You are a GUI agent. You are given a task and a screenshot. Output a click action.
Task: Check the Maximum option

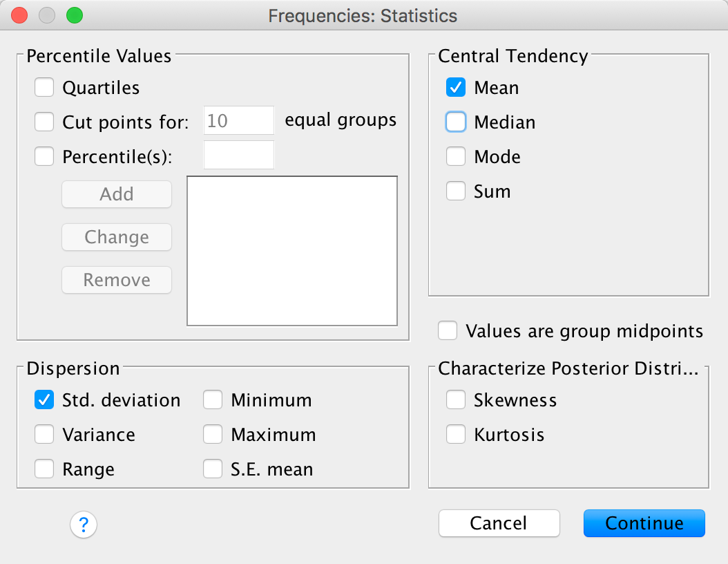[x=213, y=435]
